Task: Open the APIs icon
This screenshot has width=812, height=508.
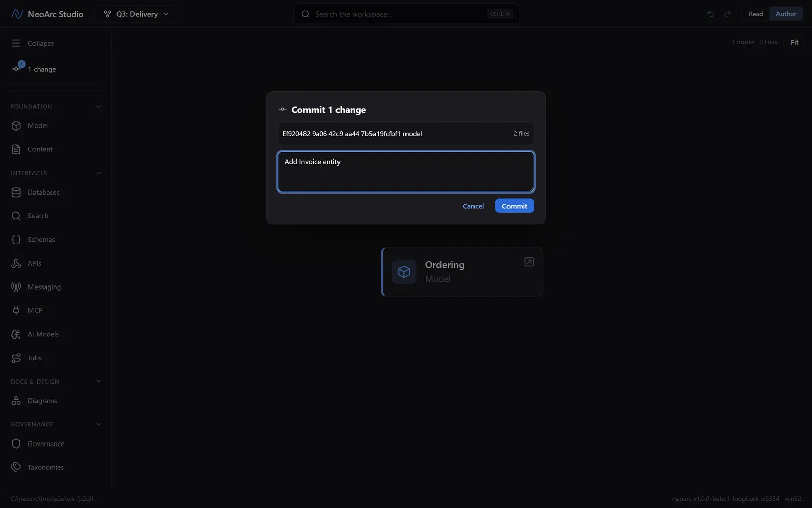Action: pos(16,263)
